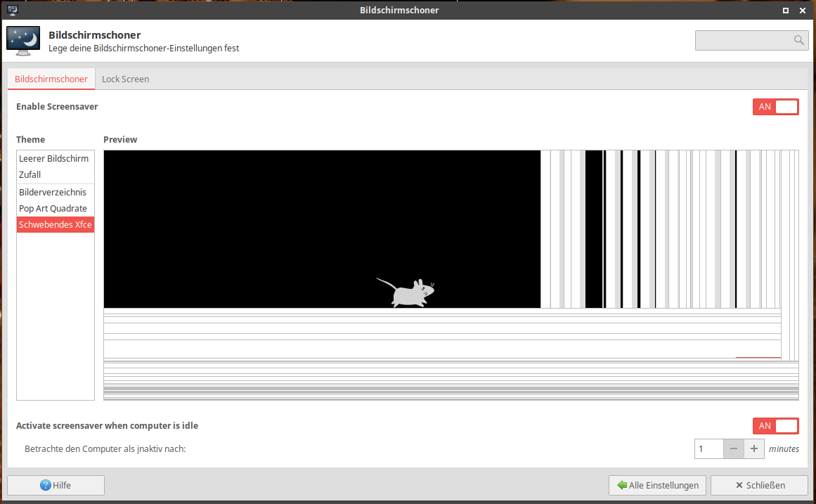
Task: Open the window menu icon in title bar
Action: coord(12,10)
